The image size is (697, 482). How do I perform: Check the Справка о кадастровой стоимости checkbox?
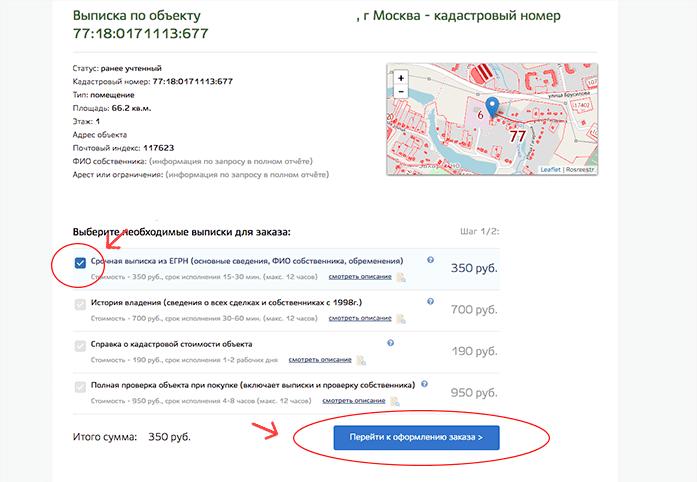(x=80, y=346)
